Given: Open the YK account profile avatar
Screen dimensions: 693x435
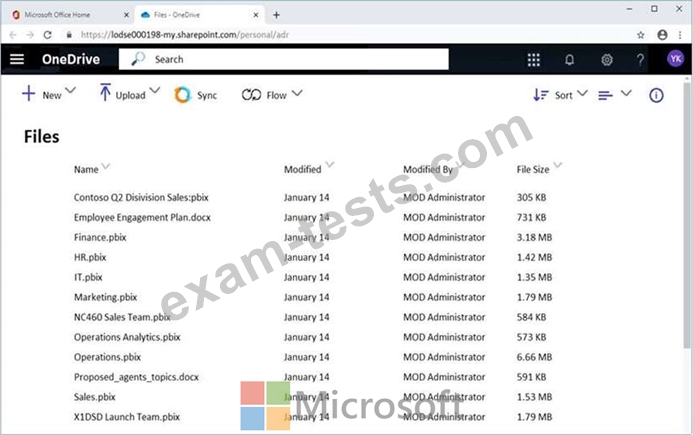Looking at the screenshot, I should (x=675, y=59).
